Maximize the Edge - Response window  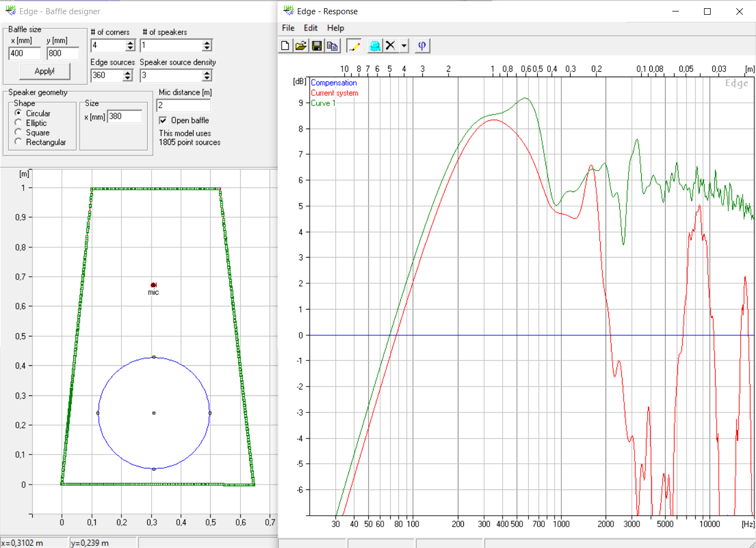[x=707, y=11]
